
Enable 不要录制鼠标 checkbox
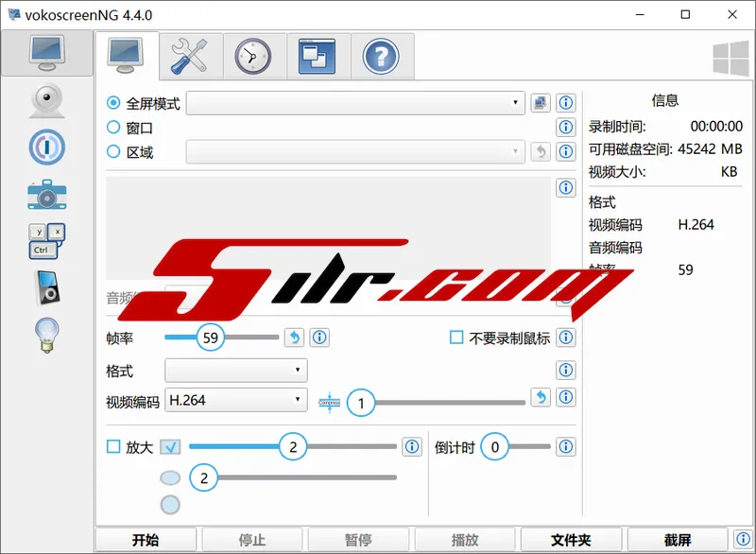(456, 337)
